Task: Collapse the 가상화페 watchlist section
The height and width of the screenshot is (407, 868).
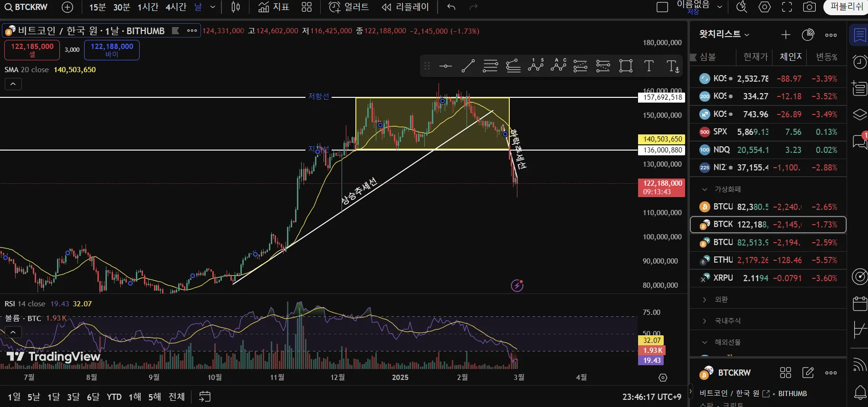Action: coord(705,189)
